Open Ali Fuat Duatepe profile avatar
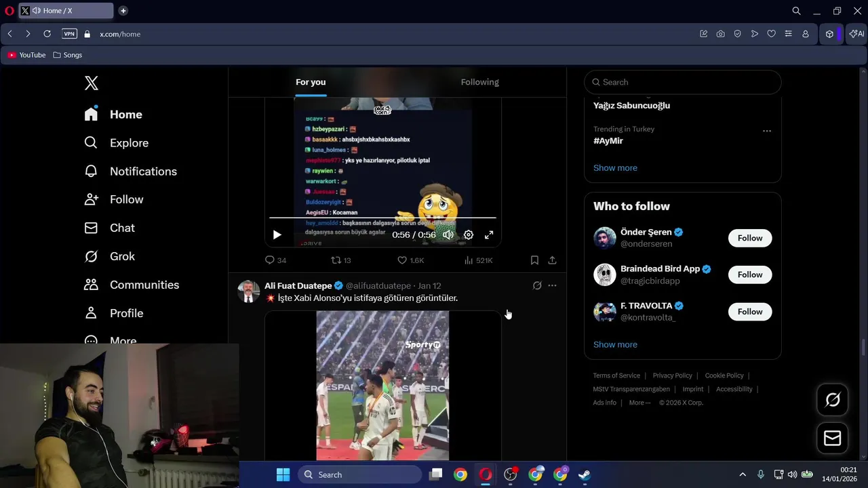The height and width of the screenshot is (488, 868). pyautogui.click(x=249, y=291)
